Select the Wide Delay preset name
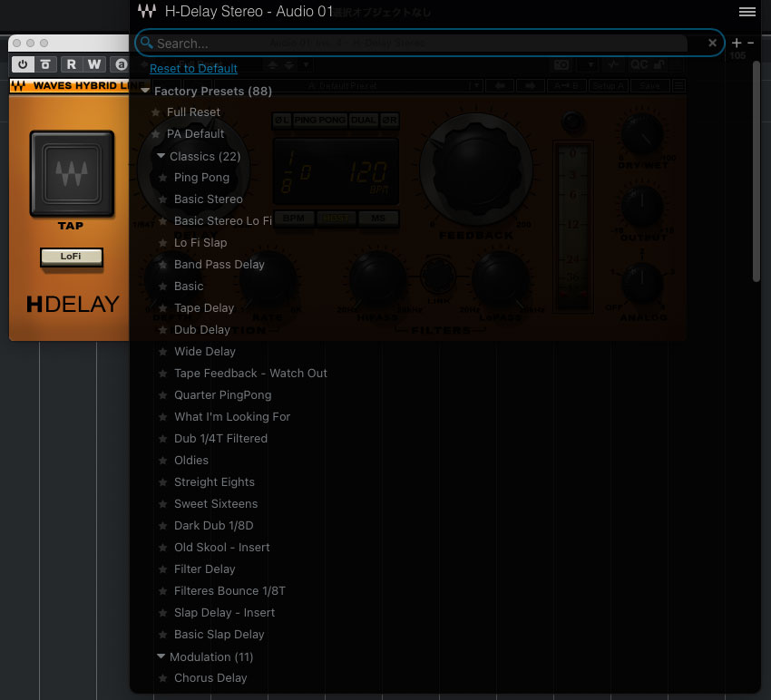Screen dimensions: 771x700 205,352
